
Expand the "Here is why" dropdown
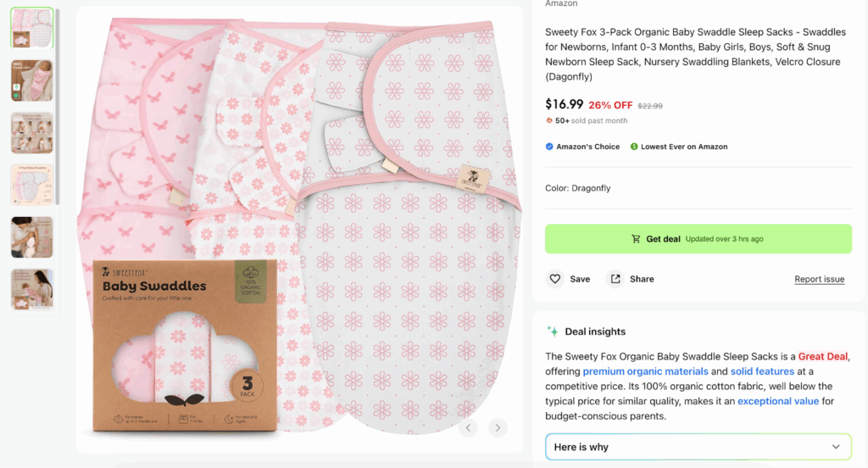point(698,447)
